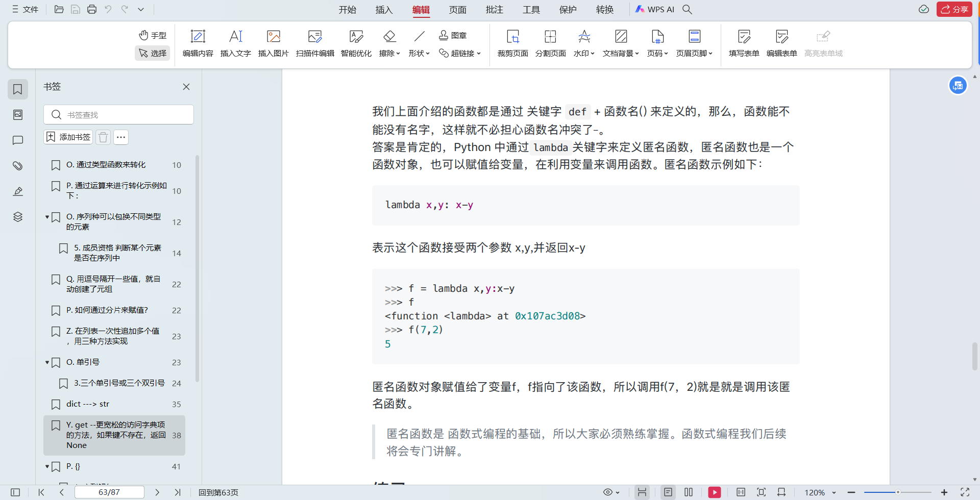Open the Shapes (形状) dropdown

[x=419, y=43]
